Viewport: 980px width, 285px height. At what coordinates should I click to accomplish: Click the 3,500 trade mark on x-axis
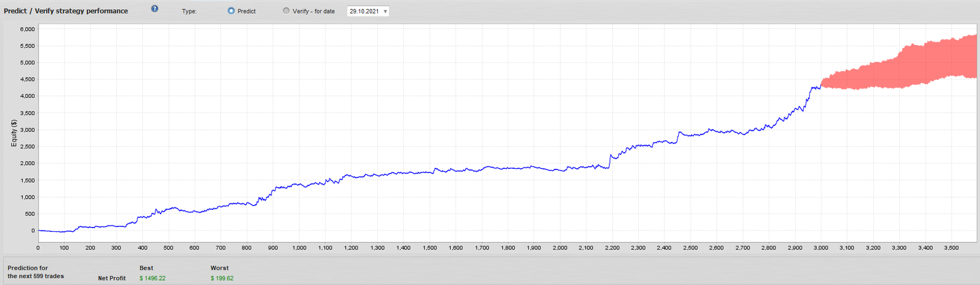click(951, 248)
